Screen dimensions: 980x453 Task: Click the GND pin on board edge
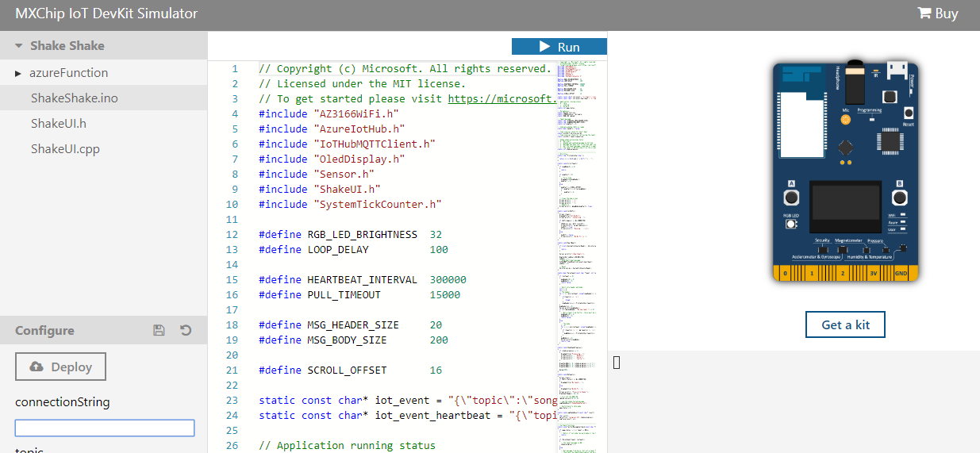[901, 274]
